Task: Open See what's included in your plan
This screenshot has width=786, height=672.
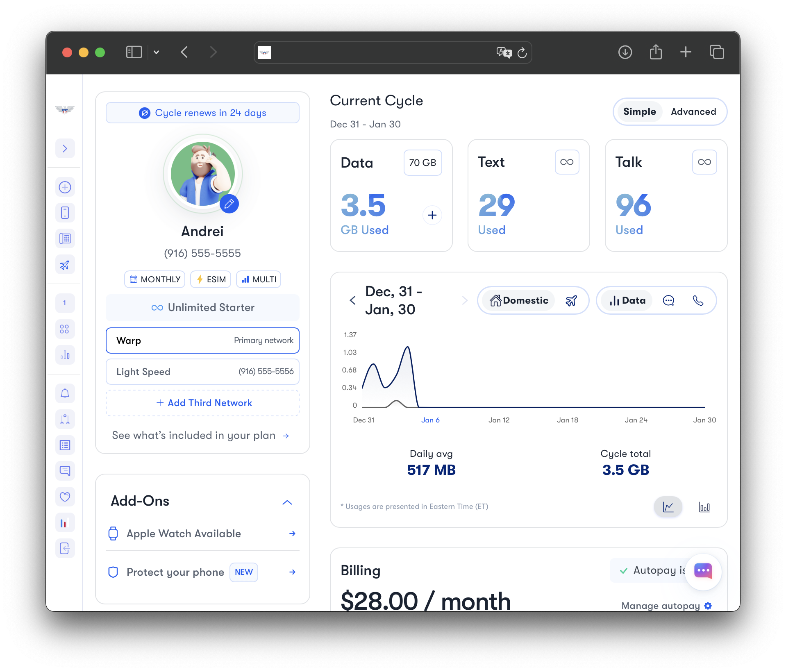Action: [x=200, y=435]
